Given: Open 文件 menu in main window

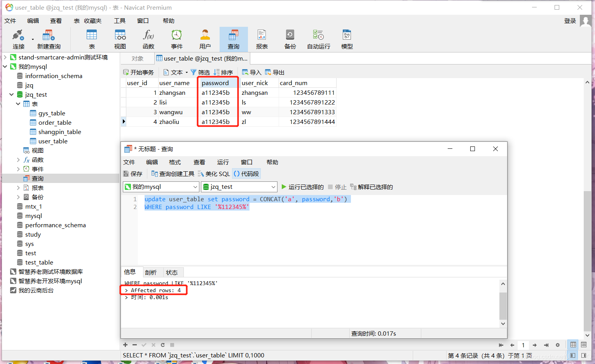Looking at the screenshot, I should pos(10,21).
